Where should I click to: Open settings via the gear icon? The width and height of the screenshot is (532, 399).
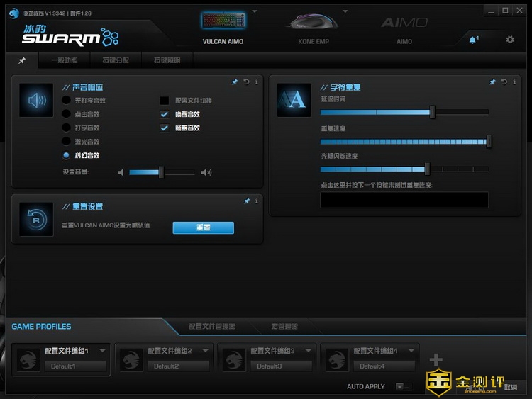tap(510, 40)
